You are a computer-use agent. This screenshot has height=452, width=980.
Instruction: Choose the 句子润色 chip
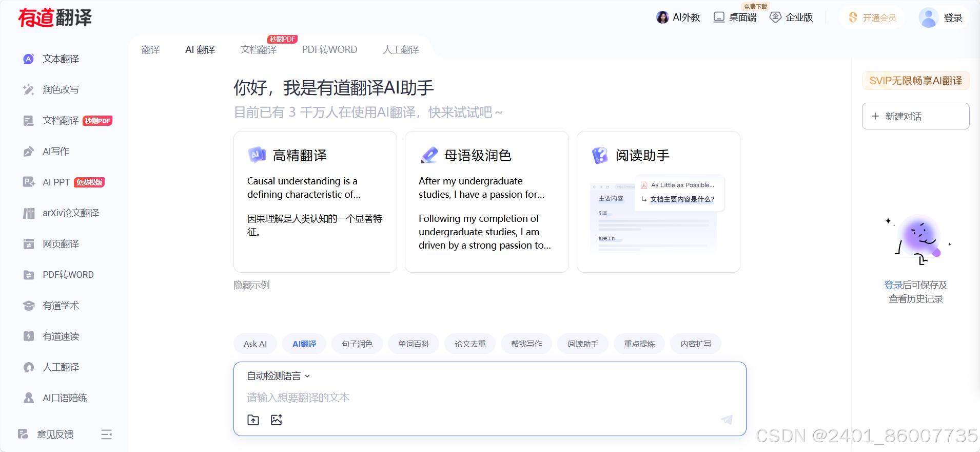pos(357,344)
